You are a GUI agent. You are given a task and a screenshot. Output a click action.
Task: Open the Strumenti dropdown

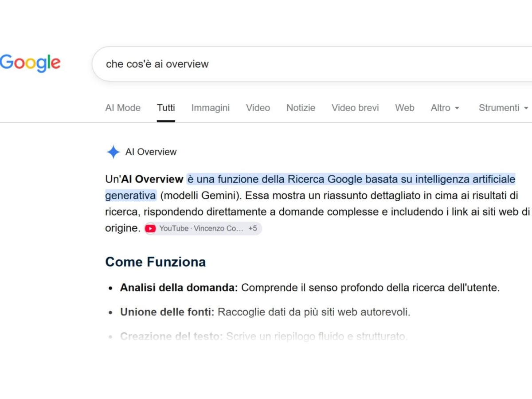coord(504,108)
